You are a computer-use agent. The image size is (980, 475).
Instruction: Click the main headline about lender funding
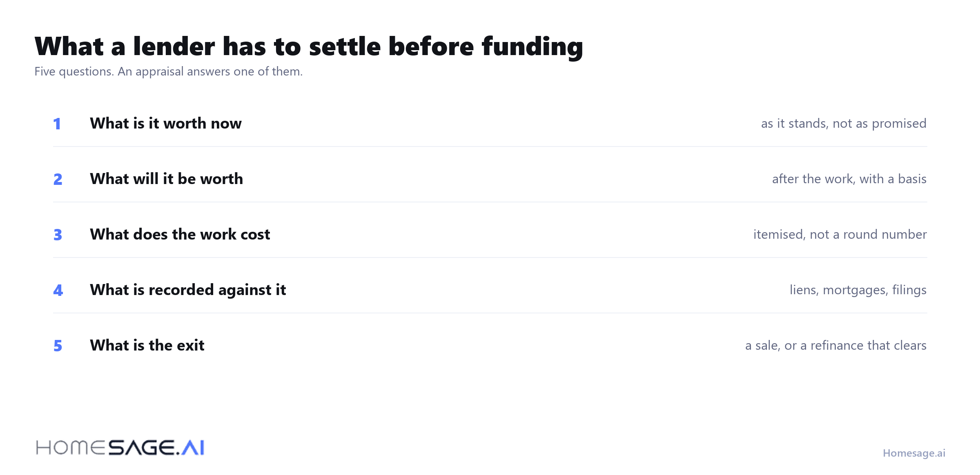(x=309, y=46)
